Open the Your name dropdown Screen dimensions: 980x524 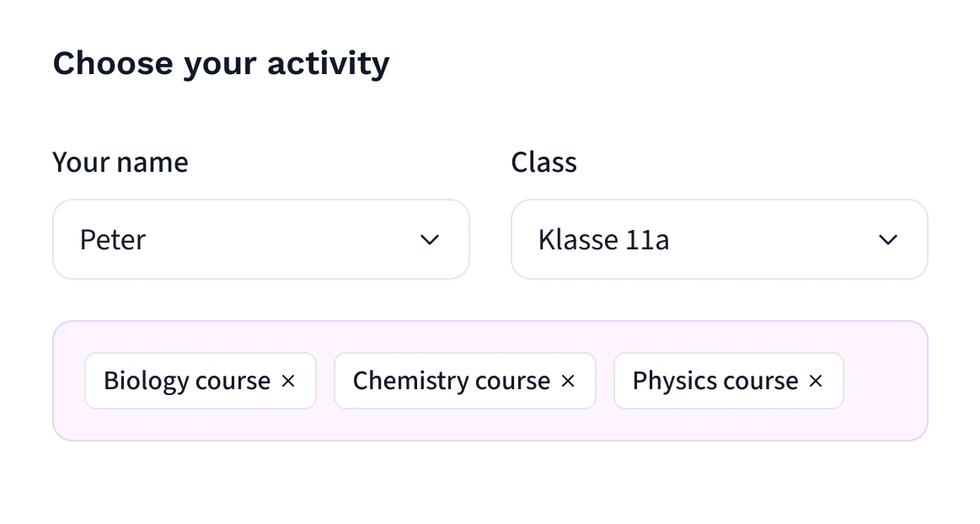[260, 240]
